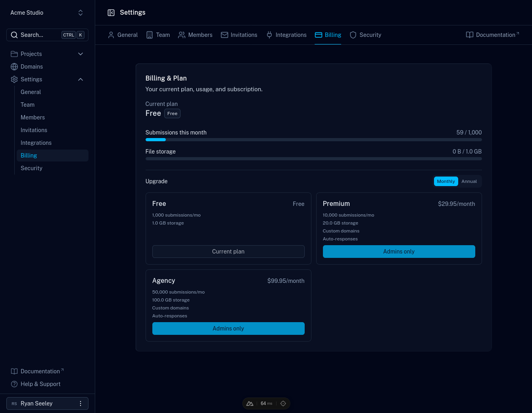Switch to the Members tab

point(195,35)
